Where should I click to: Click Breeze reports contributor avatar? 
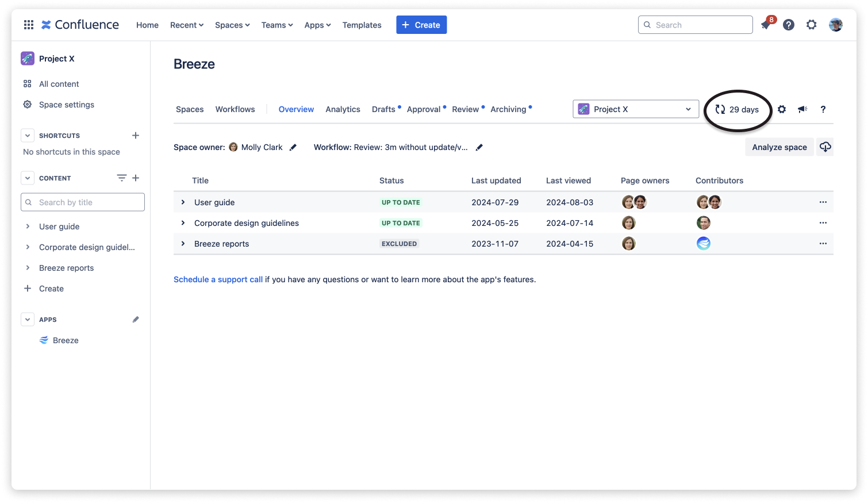click(x=704, y=244)
